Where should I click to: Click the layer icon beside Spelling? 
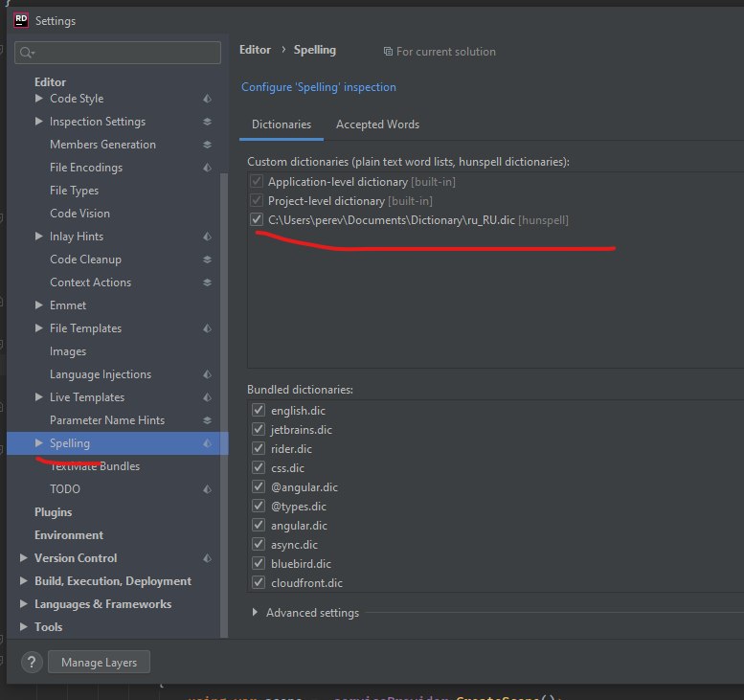tap(208, 443)
